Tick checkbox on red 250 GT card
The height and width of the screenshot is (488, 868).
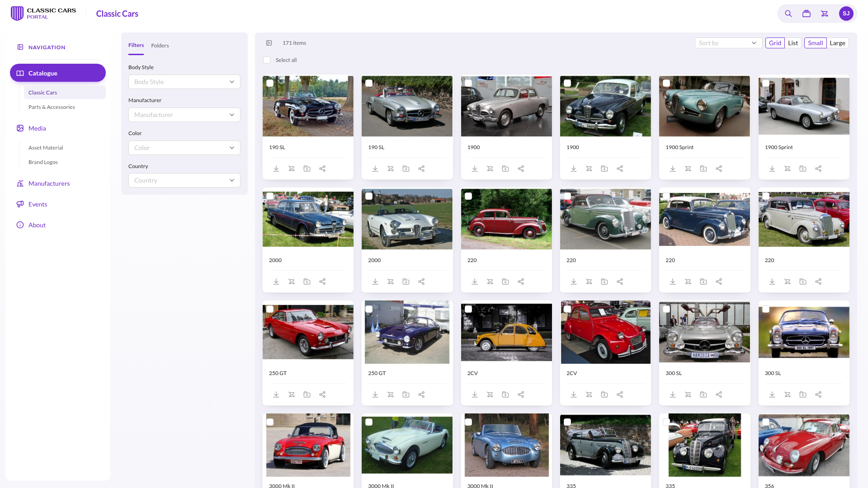coord(270,309)
